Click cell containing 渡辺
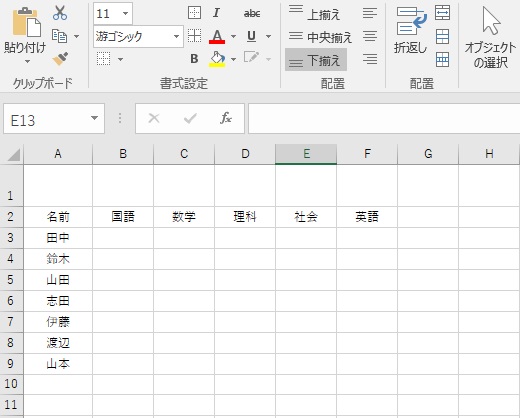The height and width of the screenshot is (418, 520). (58, 343)
